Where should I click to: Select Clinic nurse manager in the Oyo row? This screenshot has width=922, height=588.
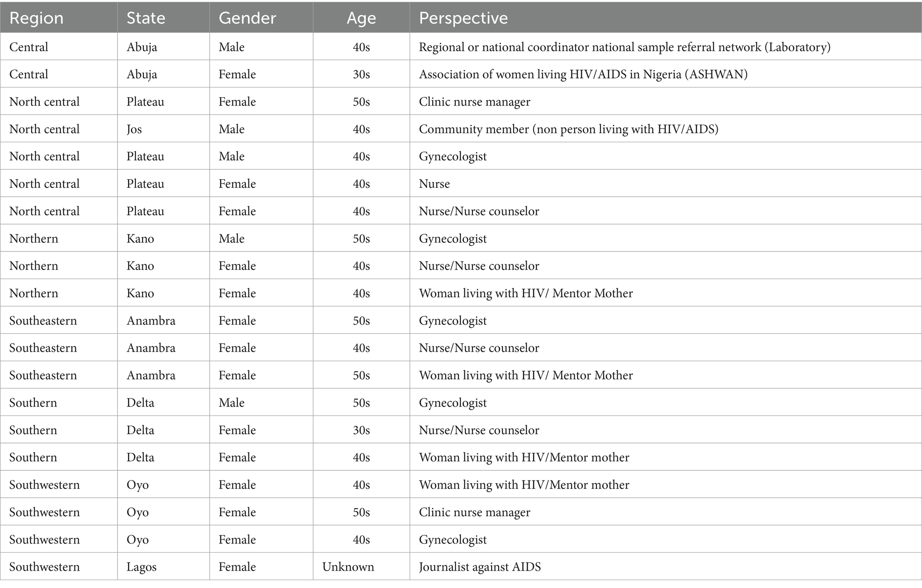click(x=475, y=513)
